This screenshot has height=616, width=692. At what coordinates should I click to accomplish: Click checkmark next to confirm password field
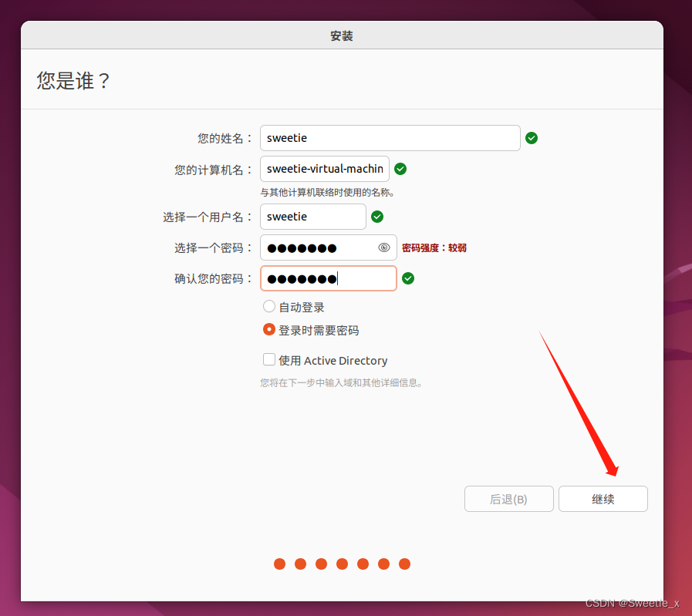408,278
